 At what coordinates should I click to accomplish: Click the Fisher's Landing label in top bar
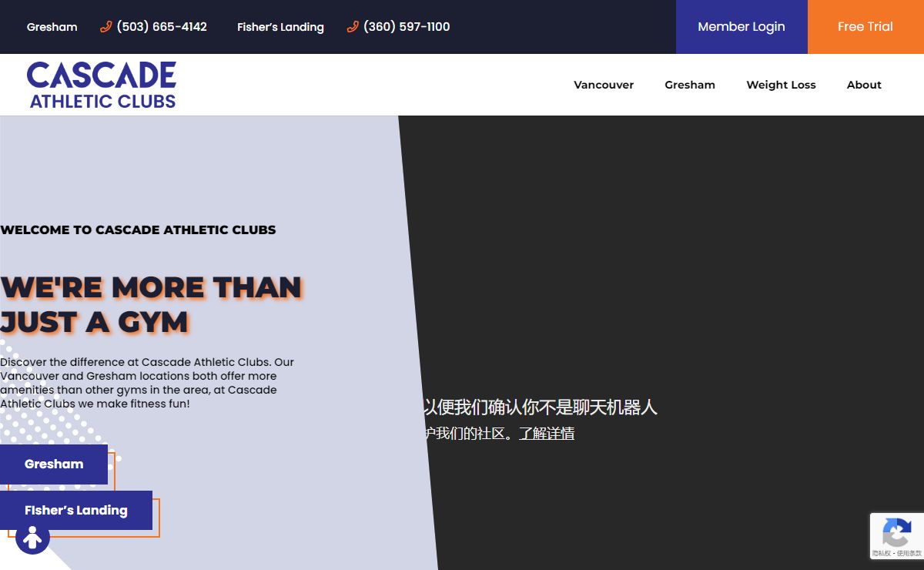click(x=280, y=27)
